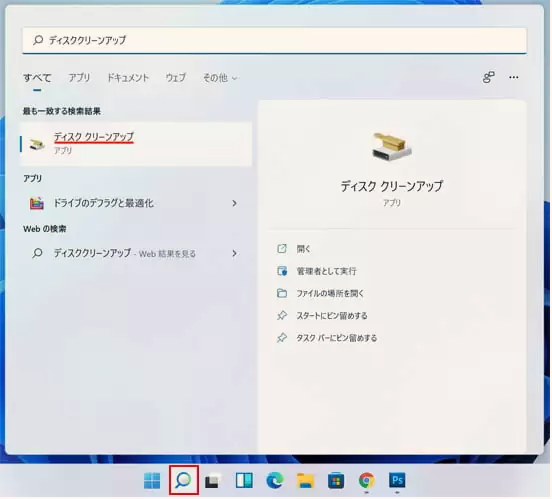552x499 pixels.
Task: Select the すべて tab
Action: 37,78
